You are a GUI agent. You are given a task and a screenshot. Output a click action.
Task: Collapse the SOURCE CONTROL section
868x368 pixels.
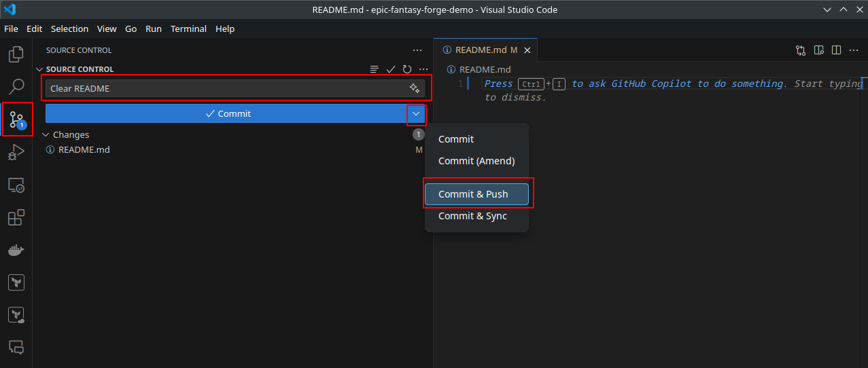click(39, 69)
